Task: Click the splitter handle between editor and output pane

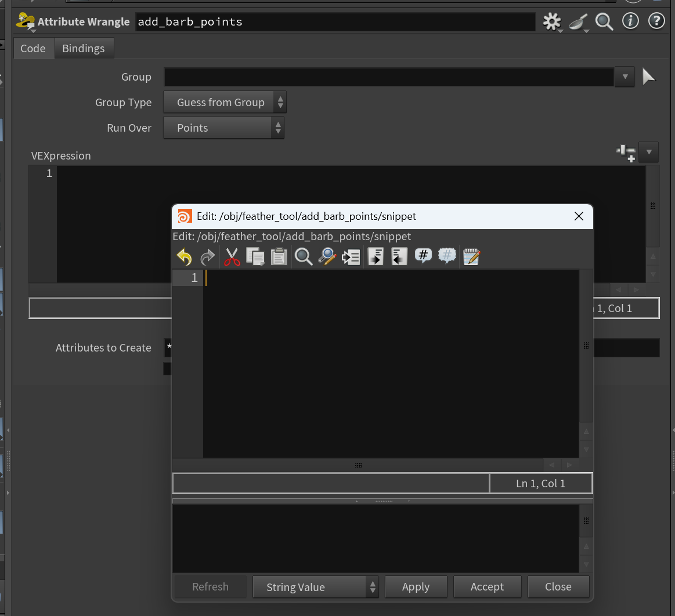Action: pos(383,501)
